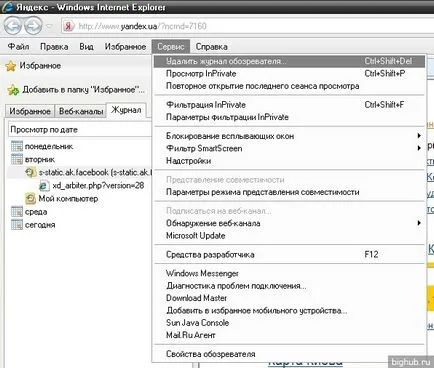This screenshot has width=434, height=368.
Task: Click the Сервис menu
Action: coord(171,47)
